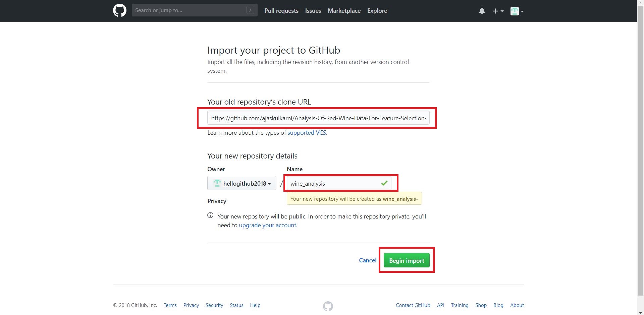
Task: Click the repository Name field with wine_analysis
Action: (x=339, y=183)
